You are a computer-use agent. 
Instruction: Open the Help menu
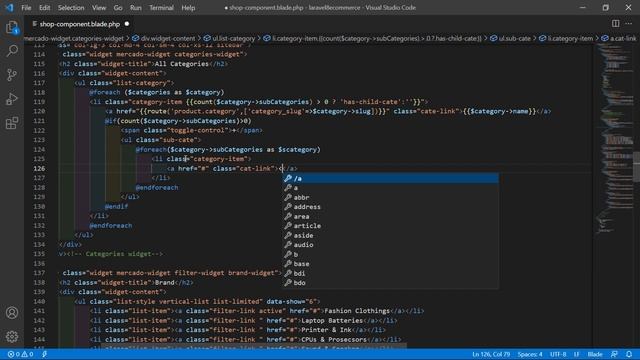(188, 8)
